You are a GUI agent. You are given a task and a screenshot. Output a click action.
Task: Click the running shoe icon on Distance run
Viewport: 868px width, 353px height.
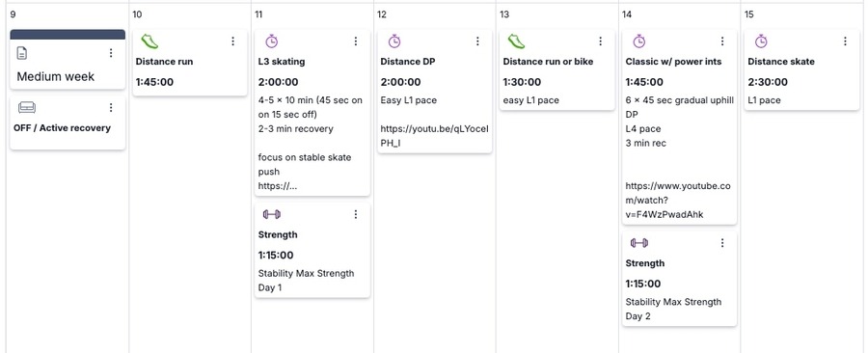pyautogui.click(x=149, y=41)
